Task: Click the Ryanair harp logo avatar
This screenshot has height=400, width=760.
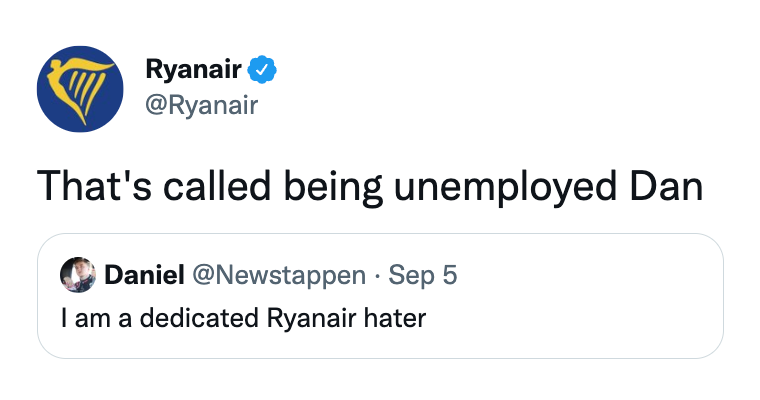Action: [80, 88]
